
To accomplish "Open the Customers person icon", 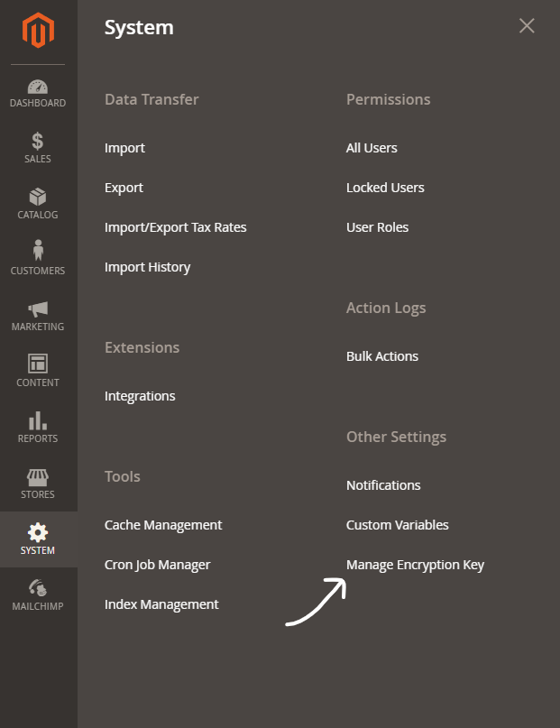I will click(38, 250).
